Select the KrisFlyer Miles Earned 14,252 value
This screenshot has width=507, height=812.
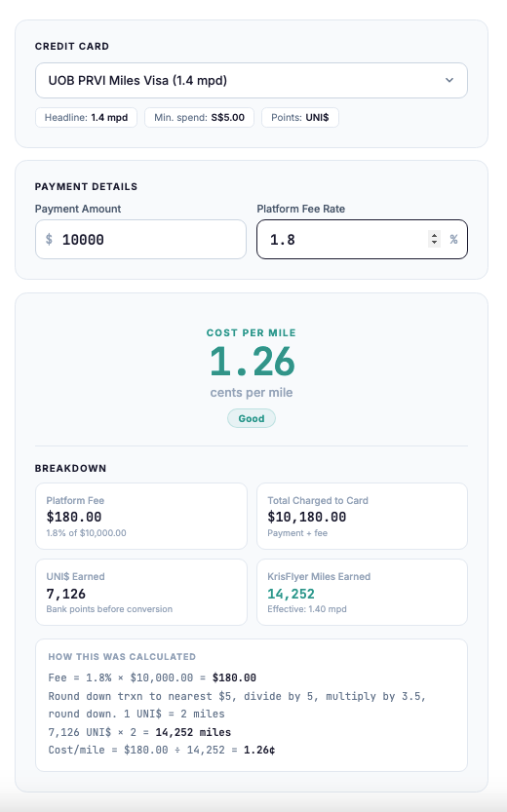pos(291,594)
